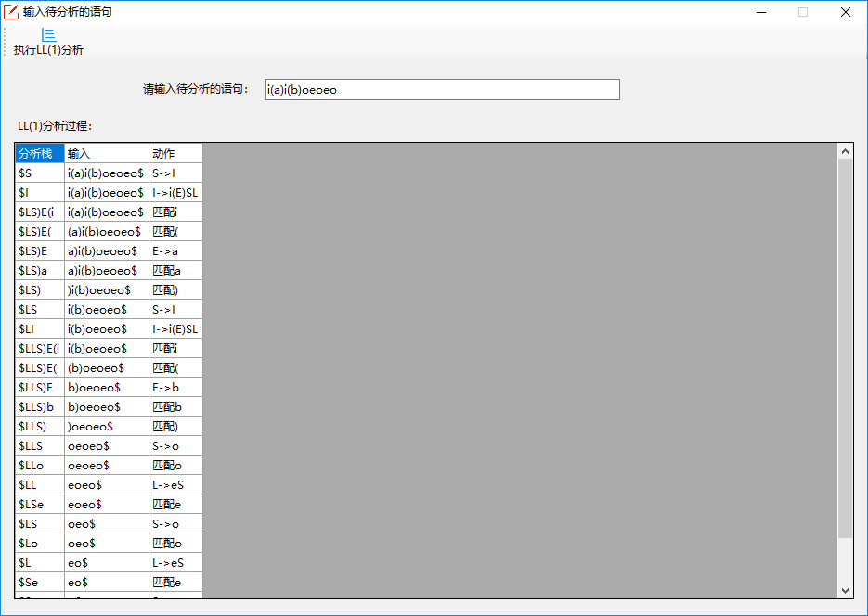The width and height of the screenshot is (868, 616).
Task: Select the $LLS)E stack cell
Action: click(x=40, y=387)
